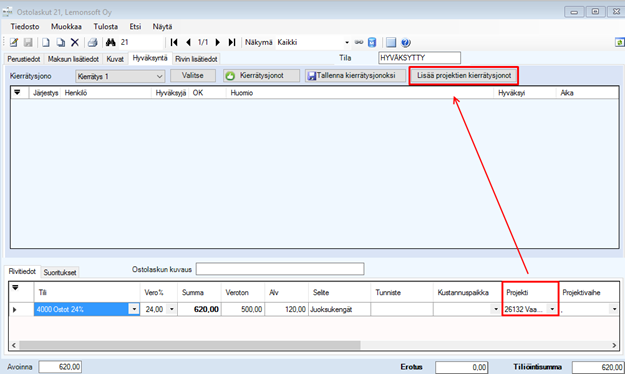Go to next record arrow

point(218,42)
